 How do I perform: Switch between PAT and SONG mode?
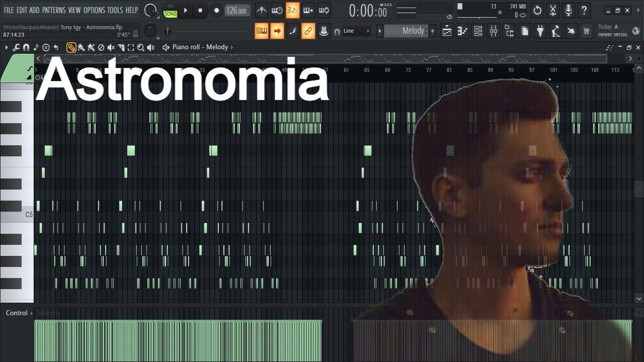tap(171, 10)
